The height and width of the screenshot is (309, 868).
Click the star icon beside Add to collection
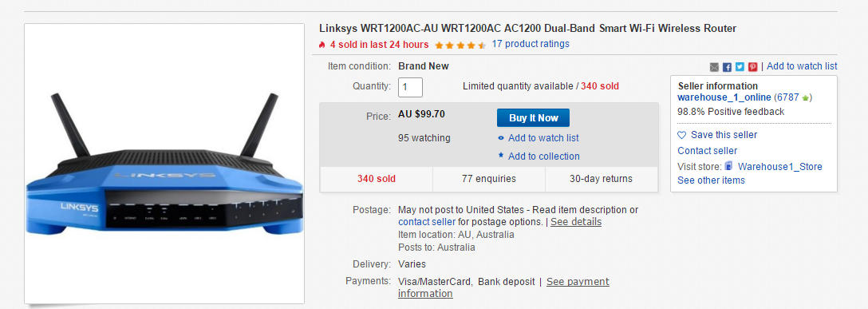[x=501, y=156]
